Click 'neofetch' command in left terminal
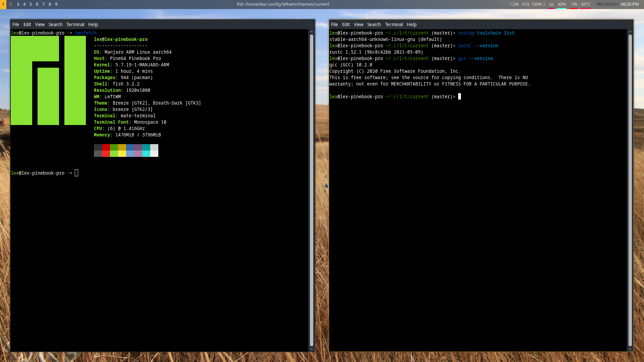This screenshot has height=362, width=644. point(86,33)
